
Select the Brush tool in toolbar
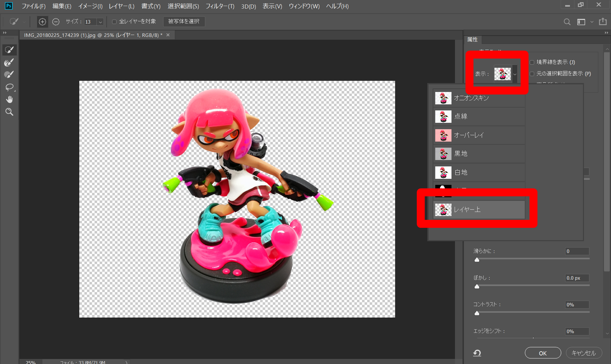tap(9, 75)
